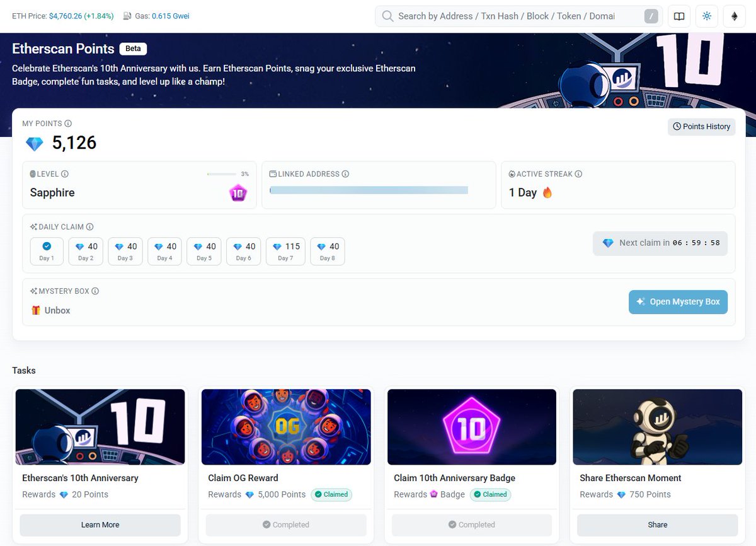Viewport: 756px width, 546px height.
Task: Click the Sapphire level badge icon
Action: 238,193
